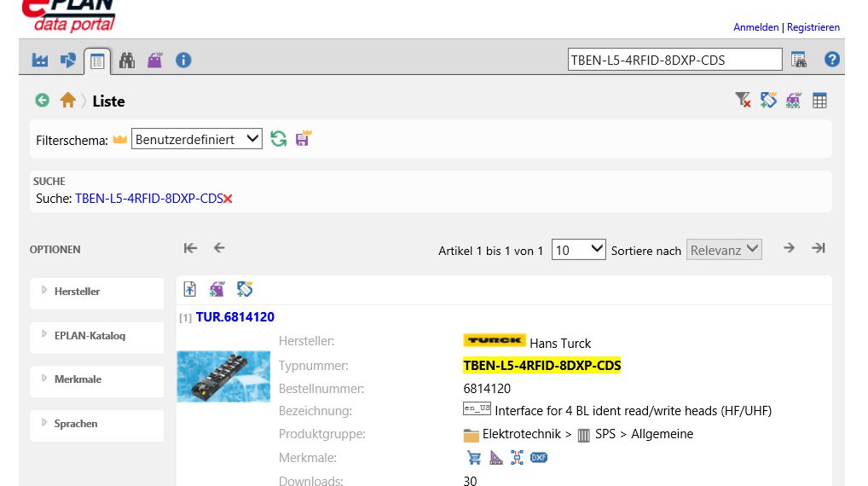Save filter scheme with disk icon
This screenshot has width=868, height=486.
point(304,138)
